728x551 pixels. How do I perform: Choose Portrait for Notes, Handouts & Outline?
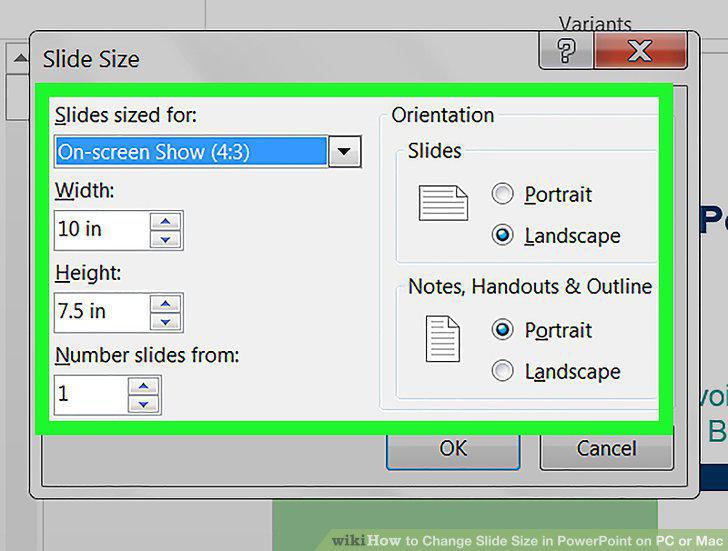(502, 330)
